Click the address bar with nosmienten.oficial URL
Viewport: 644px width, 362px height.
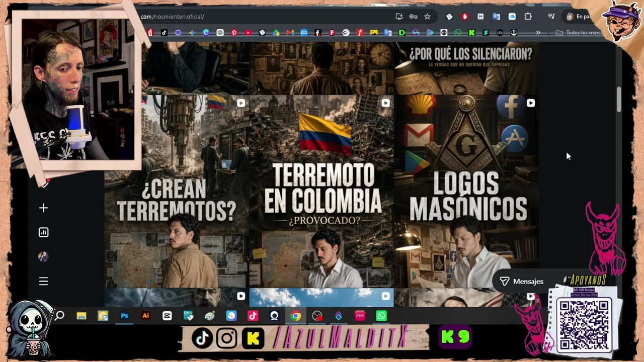(267, 17)
